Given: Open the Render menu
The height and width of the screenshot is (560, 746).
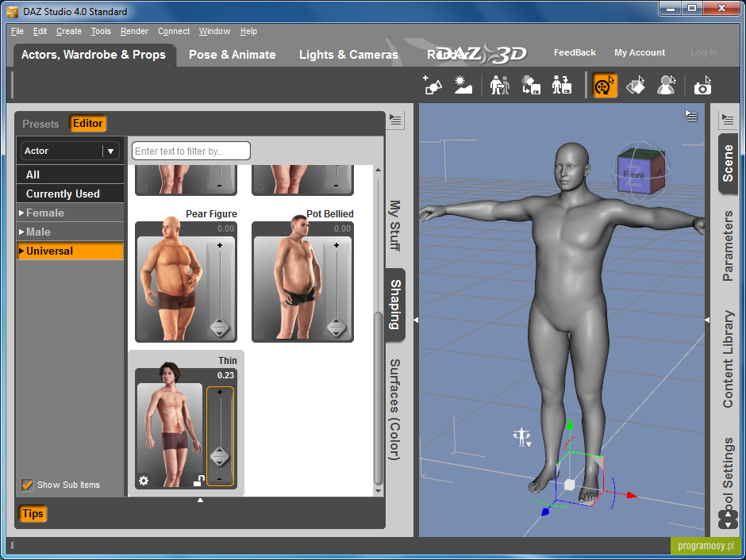Looking at the screenshot, I should 134,32.
